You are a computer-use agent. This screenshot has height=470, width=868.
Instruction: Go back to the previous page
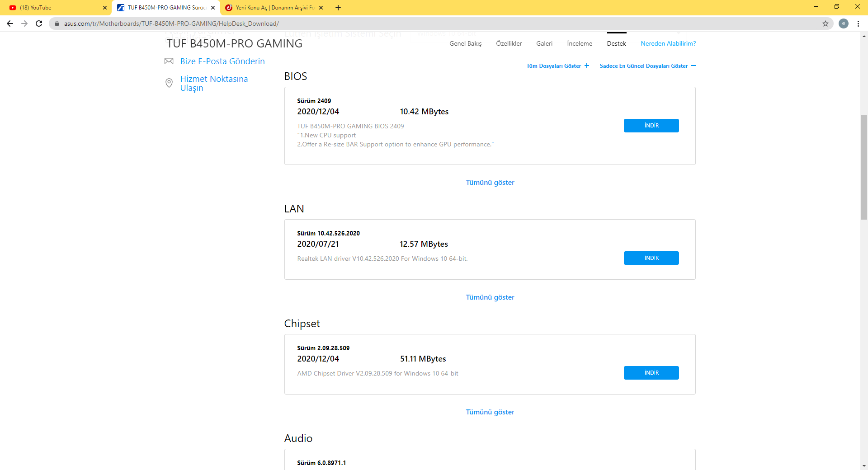tap(10, 23)
